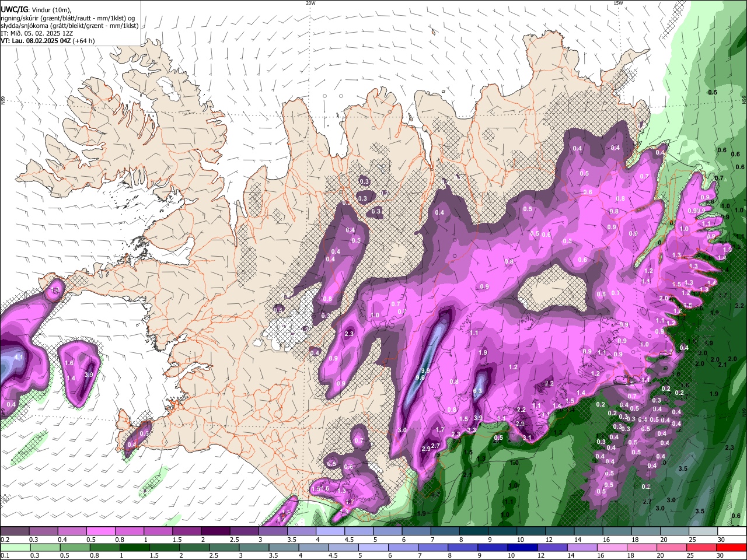
Task: Click the '6.3' snowfall value on map
Action: [x=477, y=391]
